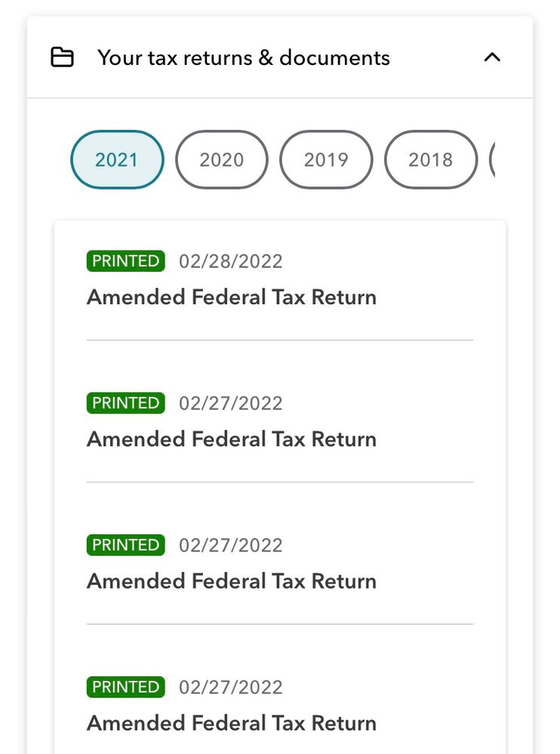Click the PRINTED badge on the third entry
The image size is (560, 754).
125,545
